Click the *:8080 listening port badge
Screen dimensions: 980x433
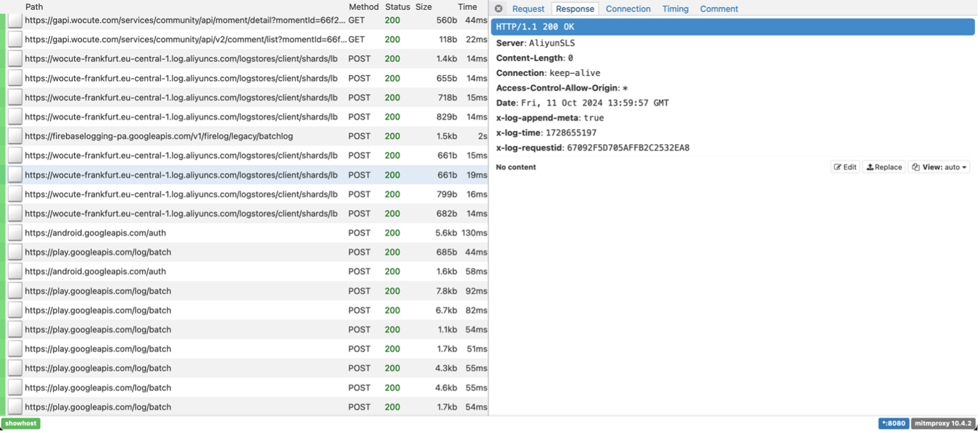893,424
